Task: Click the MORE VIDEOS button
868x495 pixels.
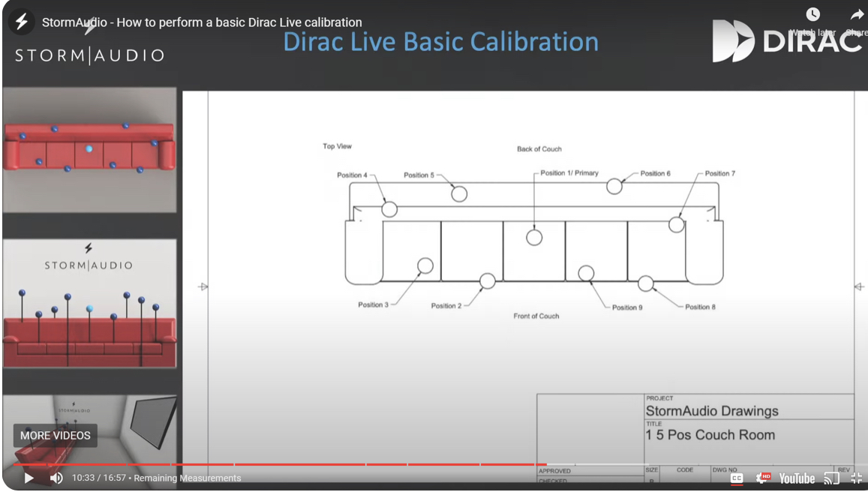Action: [x=56, y=436]
